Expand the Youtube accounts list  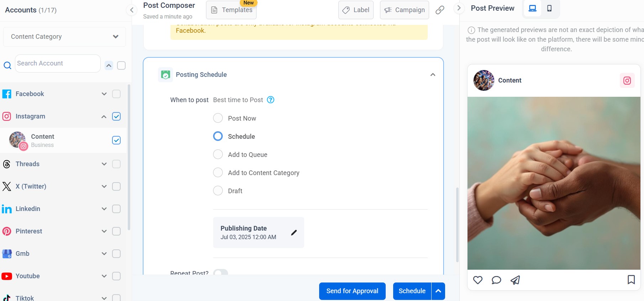[104, 276]
